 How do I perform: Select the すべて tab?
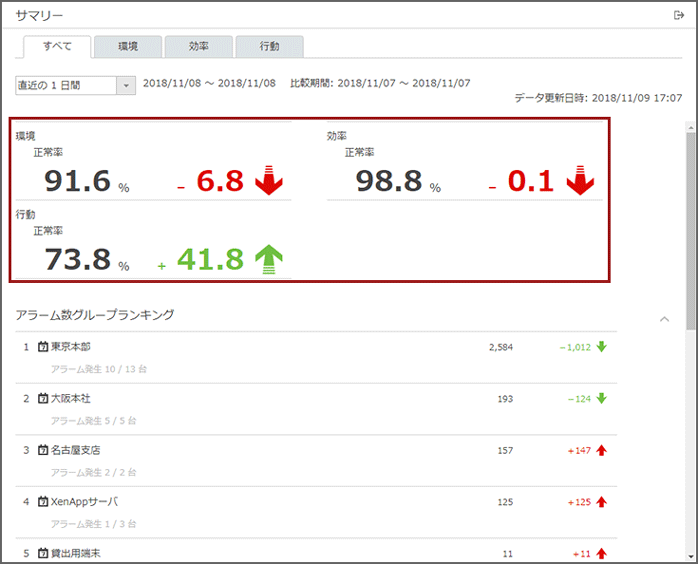pyautogui.click(x=57, y=47)
